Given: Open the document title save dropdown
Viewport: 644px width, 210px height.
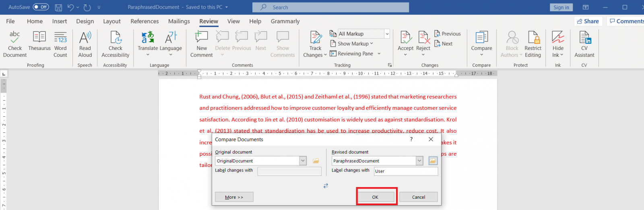Looking at the screenshot, I should [227, 7].
